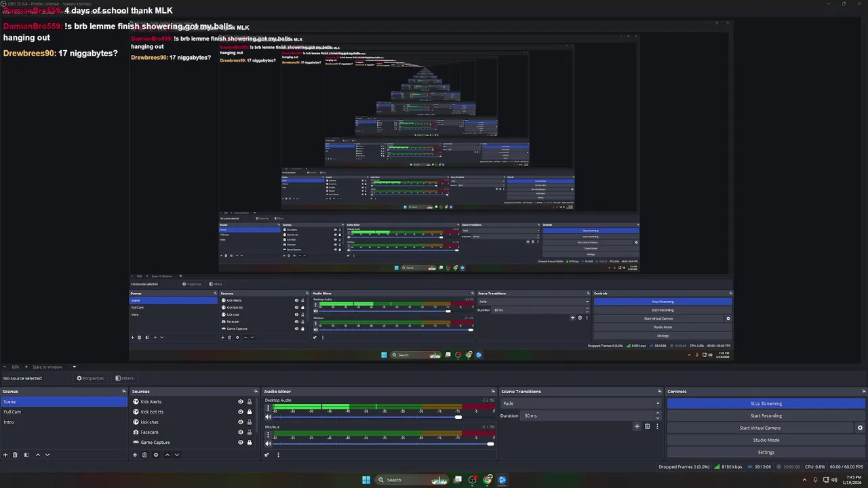Show hidden system tray icons chevron
Image resolution: width=868 pixels, height=488 pixels.
[806, 480]
